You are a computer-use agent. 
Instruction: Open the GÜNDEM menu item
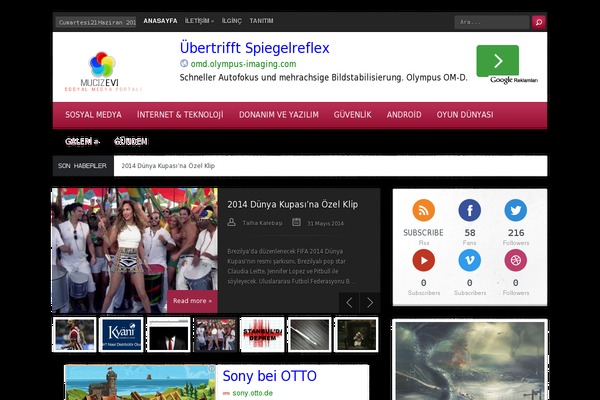tap(131, 142)
